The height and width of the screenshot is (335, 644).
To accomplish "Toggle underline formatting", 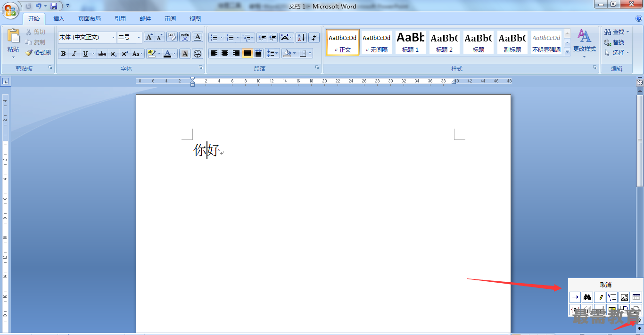I will (85, 54).
